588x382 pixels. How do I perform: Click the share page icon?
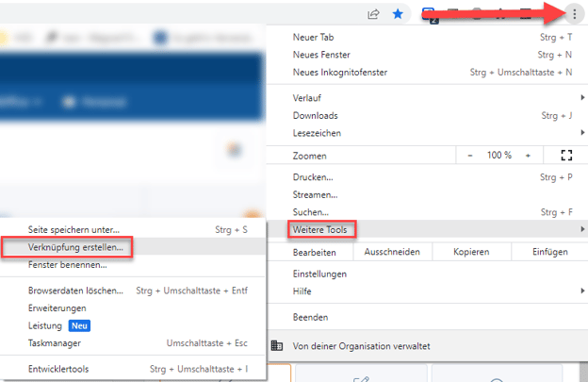pyautogui.click(x=374, y=14)
